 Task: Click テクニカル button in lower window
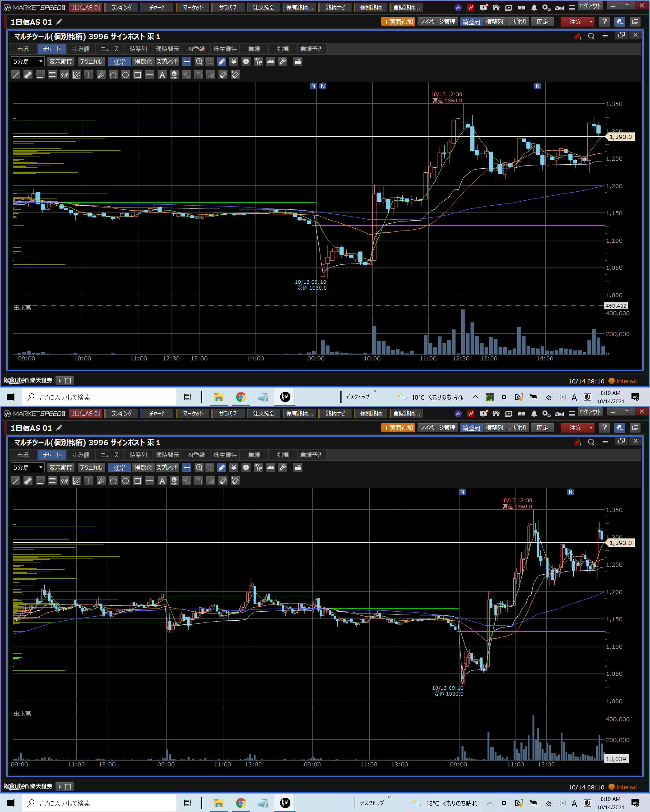(x=91, y=467)
